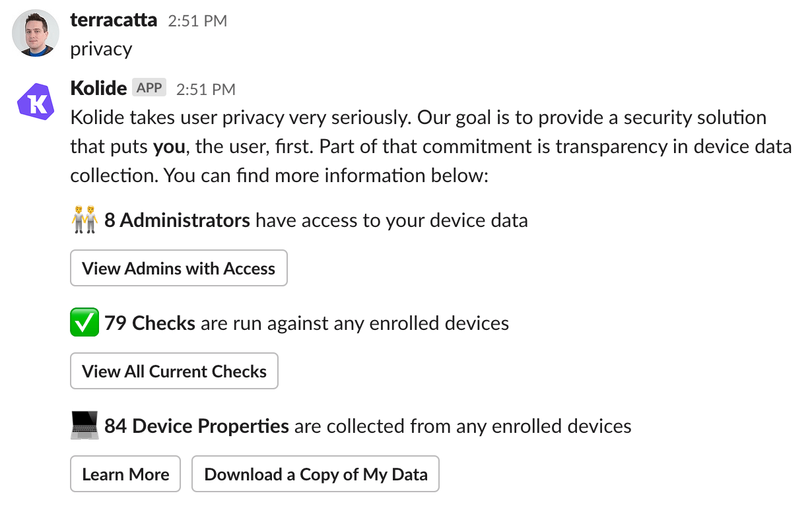Click the bold word "you" in Kolide's message
The width and height of the screenshot is (812, 516).
click(x=169, y=146)
